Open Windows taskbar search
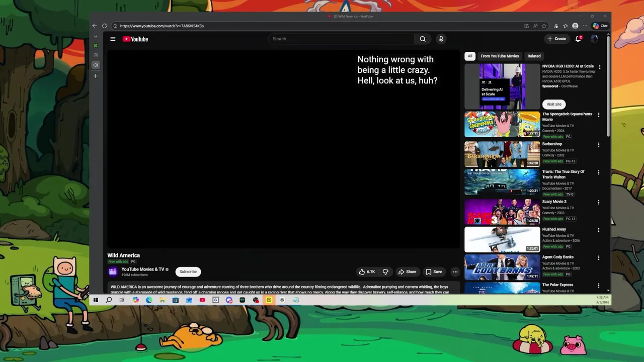The image size is (644, 362). click(x=109, y=300)
